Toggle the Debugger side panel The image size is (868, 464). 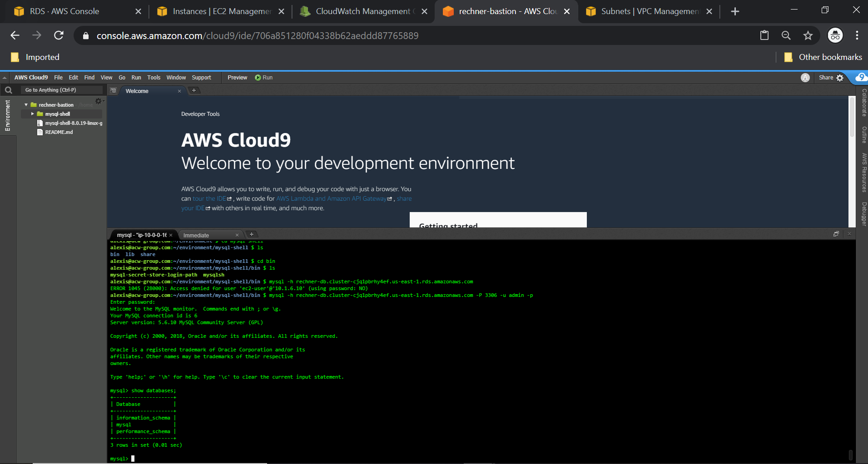click(x=863, y=213)
